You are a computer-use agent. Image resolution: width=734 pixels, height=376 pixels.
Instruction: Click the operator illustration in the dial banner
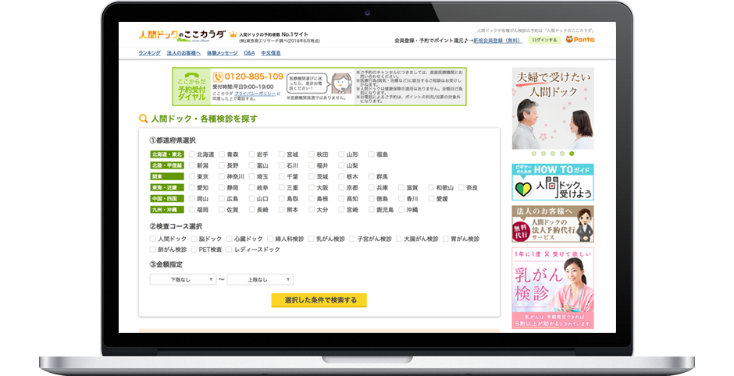coord(341,83)
